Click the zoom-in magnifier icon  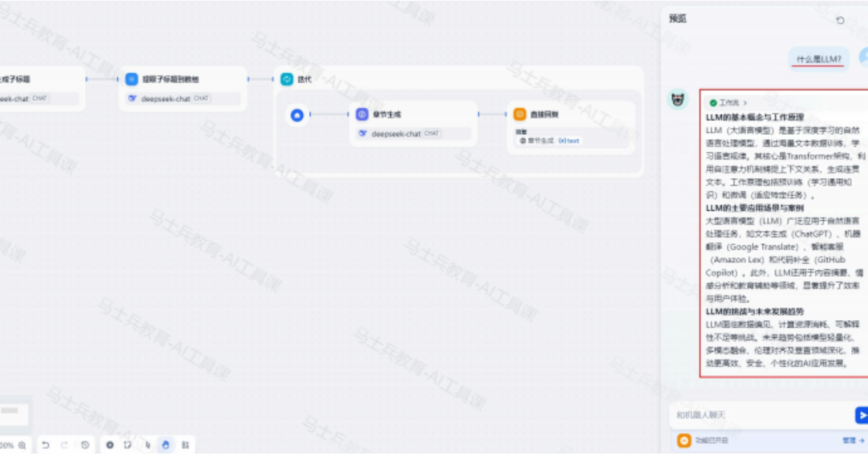tap(22, 445)
